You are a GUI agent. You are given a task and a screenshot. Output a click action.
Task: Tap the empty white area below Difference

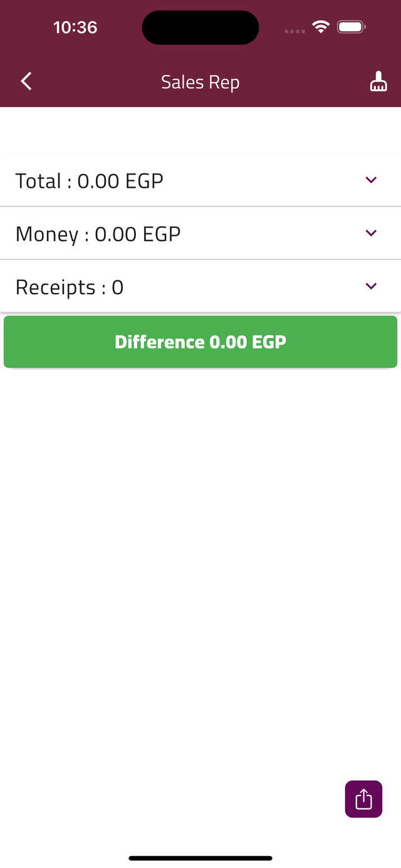tap(200, 563)
